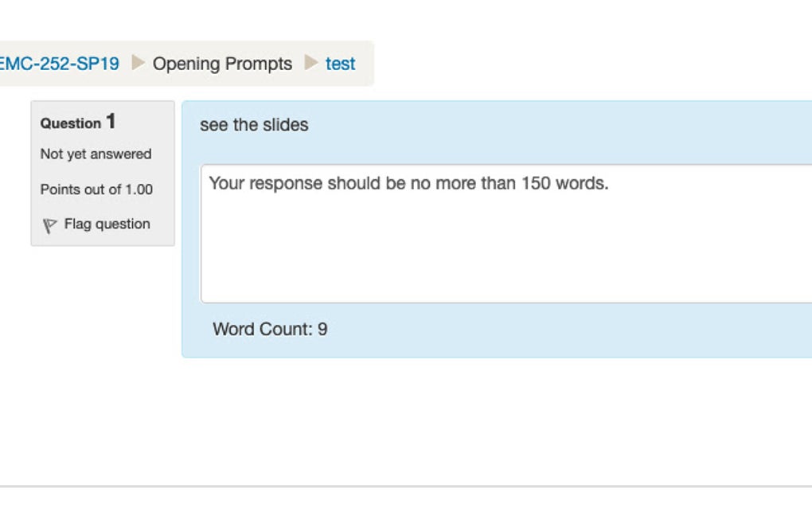Click the flag icon beside Flag question
This screenshot has width=812, height=508.
(50, 224)
